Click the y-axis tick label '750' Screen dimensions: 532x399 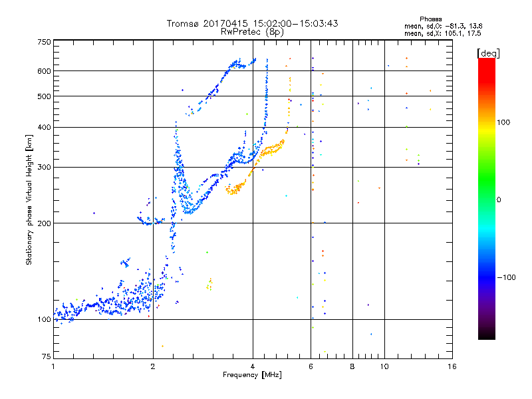44,42
